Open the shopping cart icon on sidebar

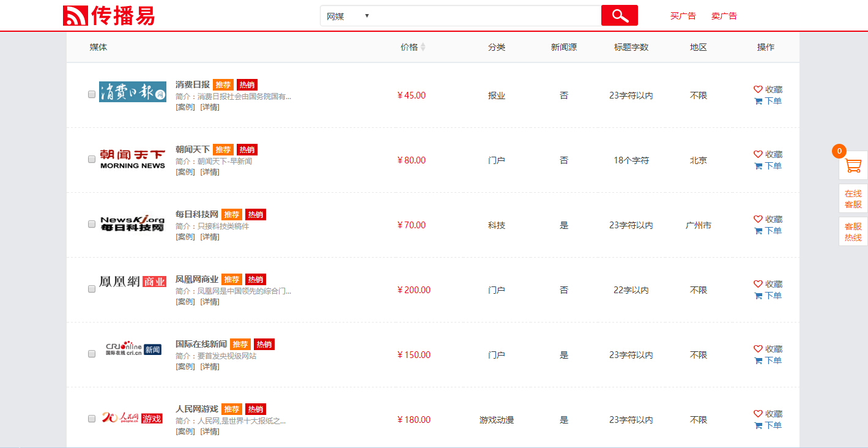pyautogui.click(x=853, y=165)
